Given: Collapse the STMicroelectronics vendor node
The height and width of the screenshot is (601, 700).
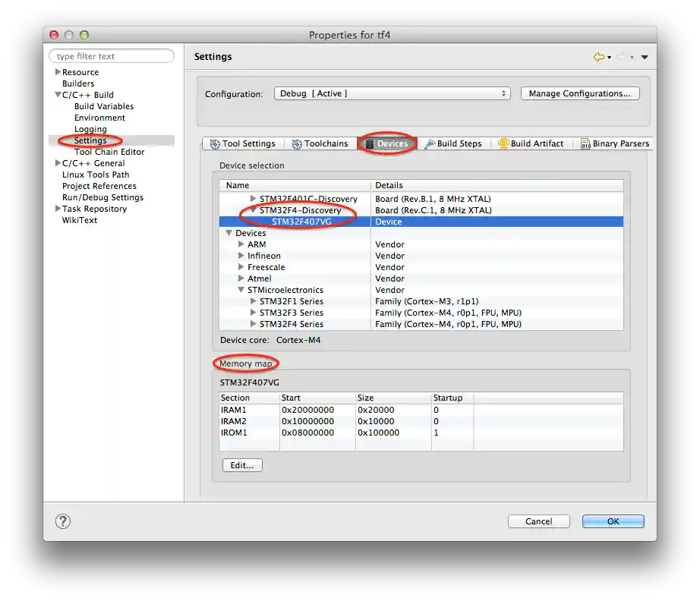Looking at the screenshot, I should pos(241,289).
